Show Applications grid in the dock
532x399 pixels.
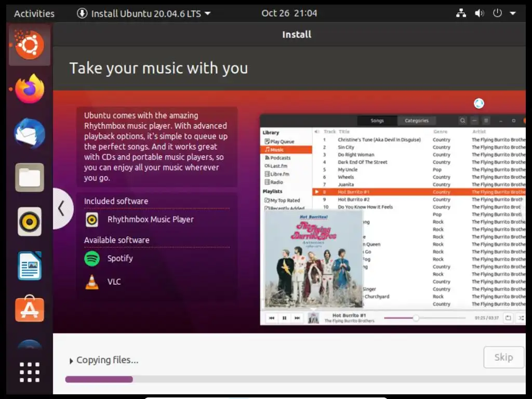tap(30, 372)
